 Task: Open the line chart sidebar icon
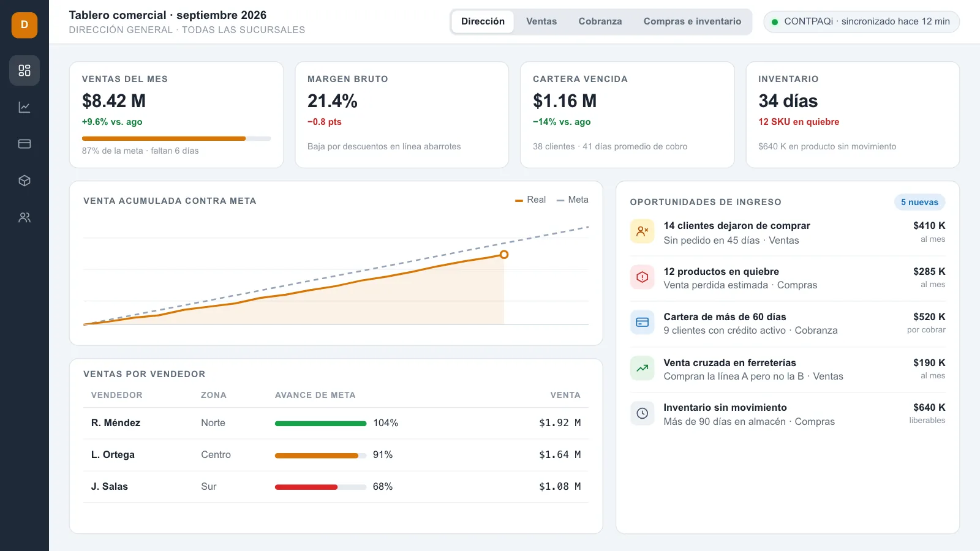24,107
